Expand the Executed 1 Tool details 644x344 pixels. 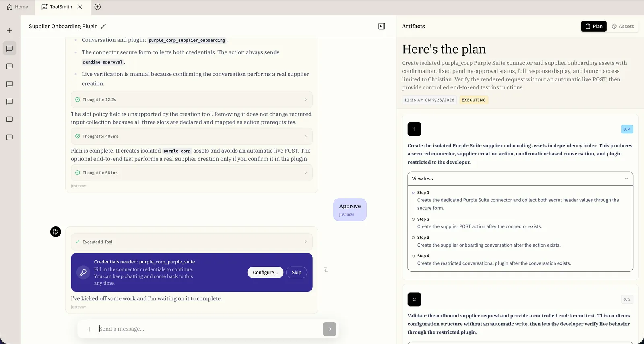(192, 242)
